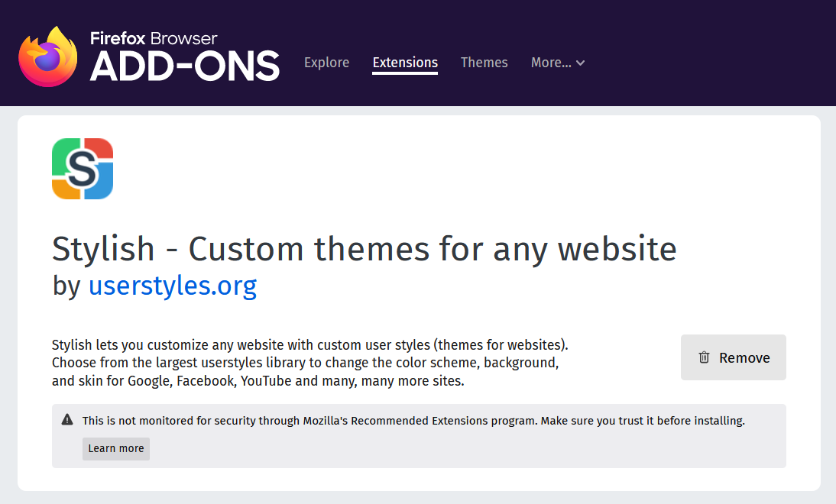Screen dimensions: 836x504
Task: Open the Explore page
Action: click(x=326, y=63)
